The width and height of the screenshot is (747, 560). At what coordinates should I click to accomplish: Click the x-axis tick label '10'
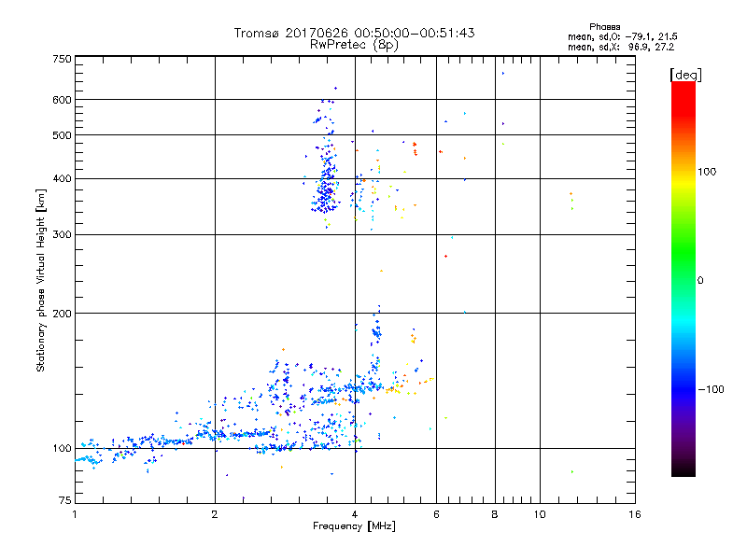(540, 514)
